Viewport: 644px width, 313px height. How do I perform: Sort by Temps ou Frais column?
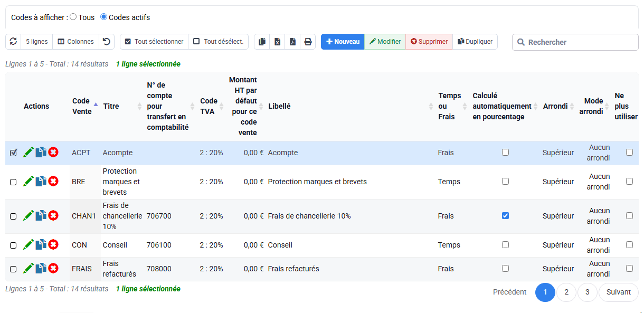click(452, 106)
